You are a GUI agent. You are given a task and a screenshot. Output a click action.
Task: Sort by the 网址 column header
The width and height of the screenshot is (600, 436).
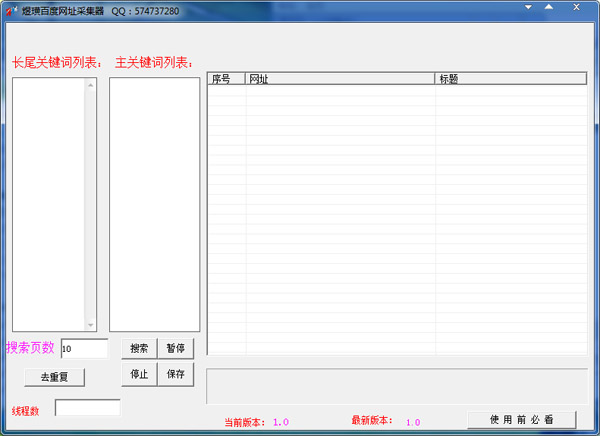340,79
